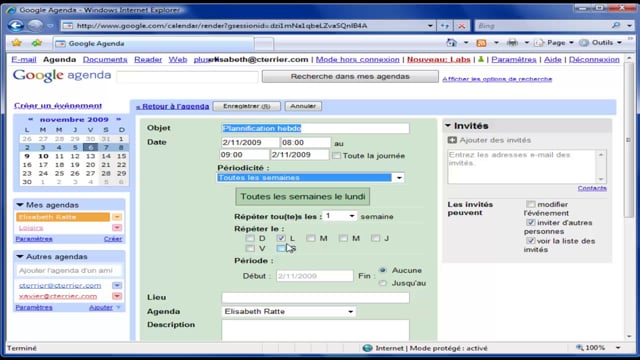Click Recherche dans mes agendas button
Screen dimensions: 640x360
point(350,76)
